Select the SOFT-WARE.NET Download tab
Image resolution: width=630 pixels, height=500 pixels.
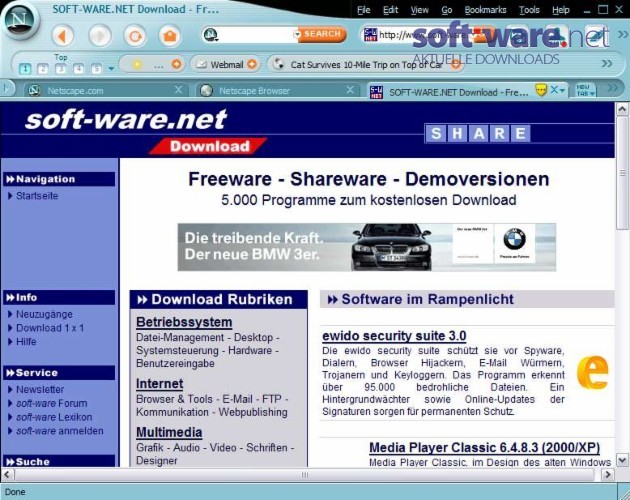click(458, 92)
